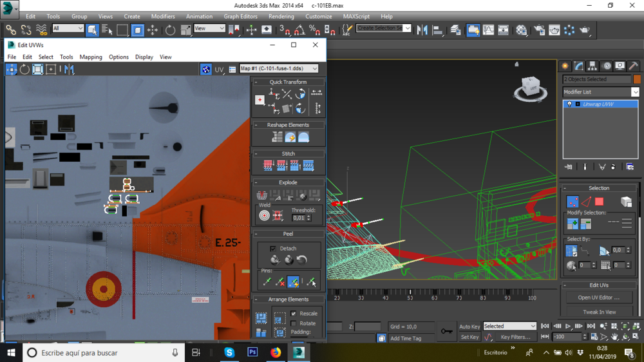Open the Mapping menu in Edit UVWs
The width and height of the screenshot is (644, 362).
pos(91,57)
